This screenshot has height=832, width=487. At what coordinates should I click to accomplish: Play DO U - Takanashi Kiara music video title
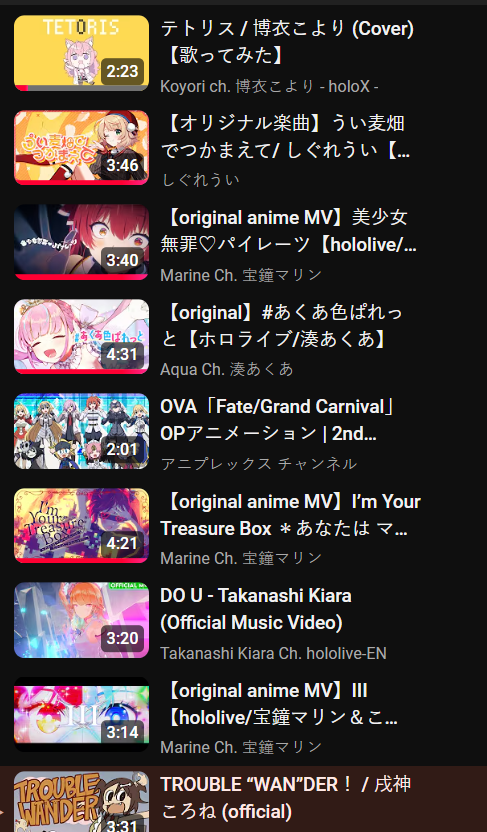256,609
